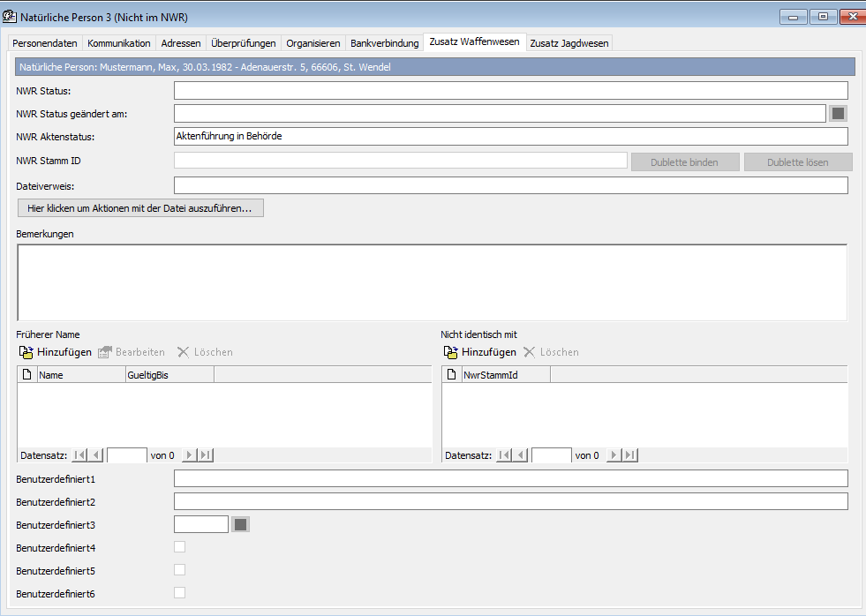Go to first record in Nicht identisch mit

(x=504, y=455)
